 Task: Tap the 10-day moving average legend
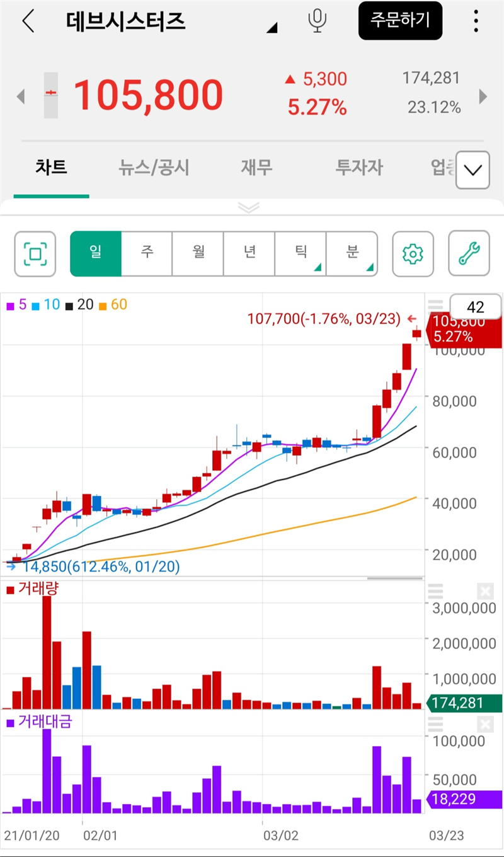click(x=45, y=305)
